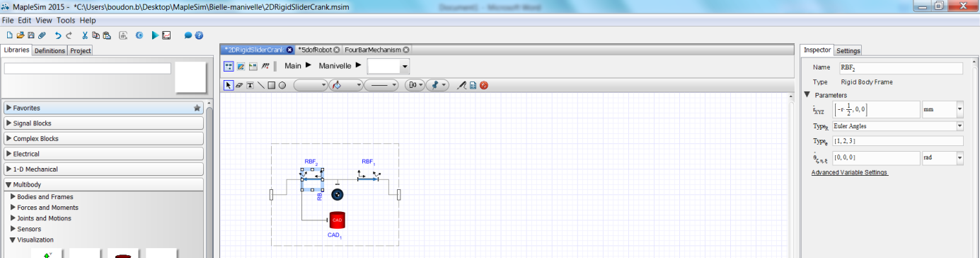Select the ellipse drawing tool

[282, 85]
